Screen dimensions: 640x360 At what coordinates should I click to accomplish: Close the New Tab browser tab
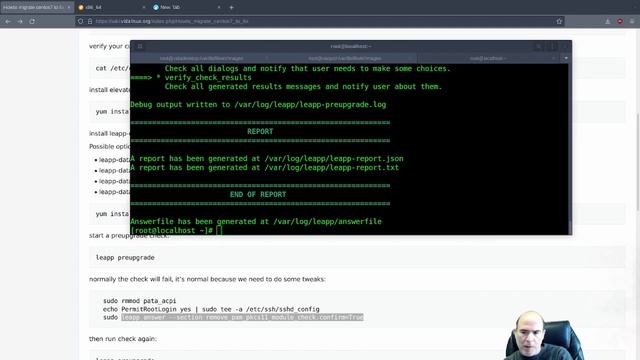[219, 7]
